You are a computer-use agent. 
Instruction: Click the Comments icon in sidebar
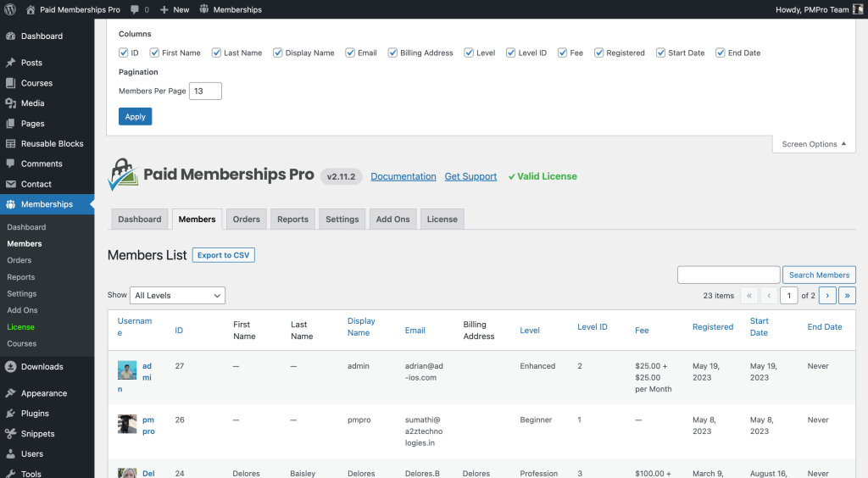point(10,164)
